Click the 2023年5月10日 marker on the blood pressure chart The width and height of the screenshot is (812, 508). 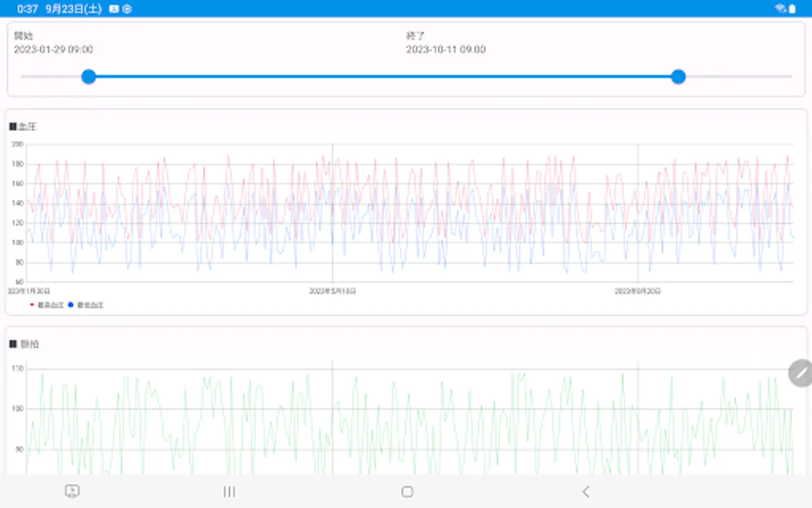pyautogui.click(x=332, y=291)
